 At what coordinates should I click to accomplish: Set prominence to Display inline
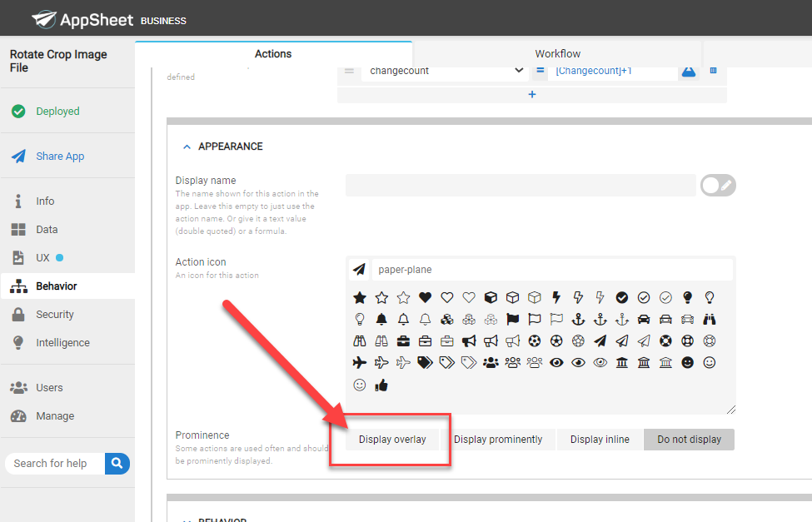click(600, 440)
